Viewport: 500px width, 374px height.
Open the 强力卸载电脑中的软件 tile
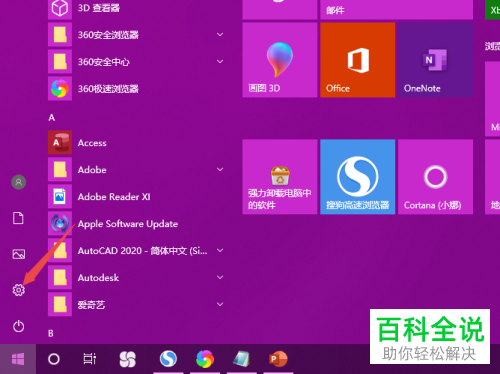[x=280, y=177]
